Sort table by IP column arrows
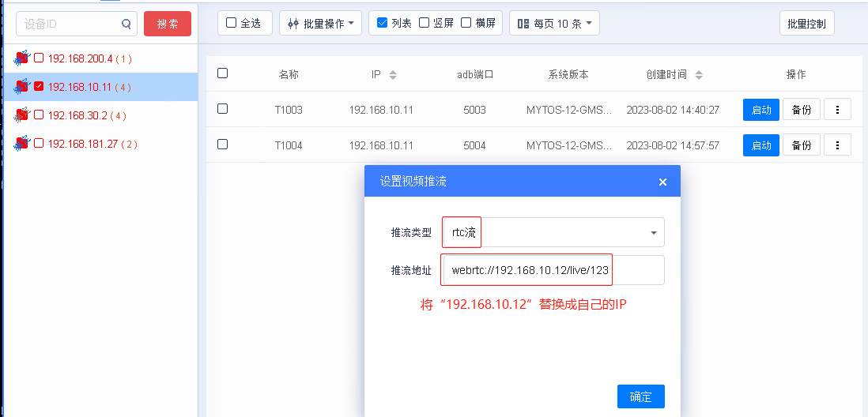The height and width of the screenshot is (417, 868). tap(392, 75)
